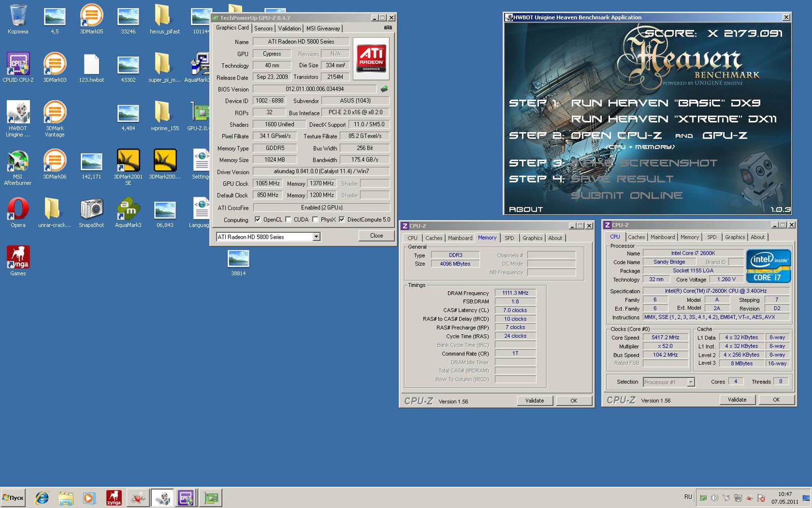Click Driver Version field in GPU-Z
This screenshot has width=812, height=508.
tap(321, 172)
